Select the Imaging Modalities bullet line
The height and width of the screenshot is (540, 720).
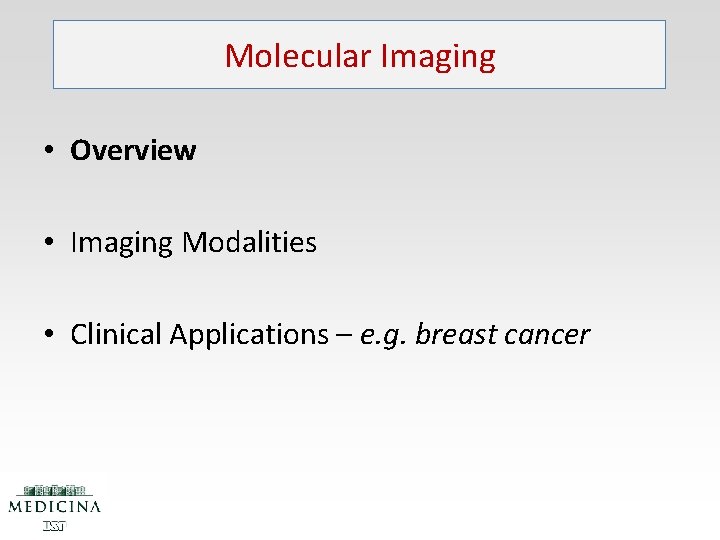[193, 242]
